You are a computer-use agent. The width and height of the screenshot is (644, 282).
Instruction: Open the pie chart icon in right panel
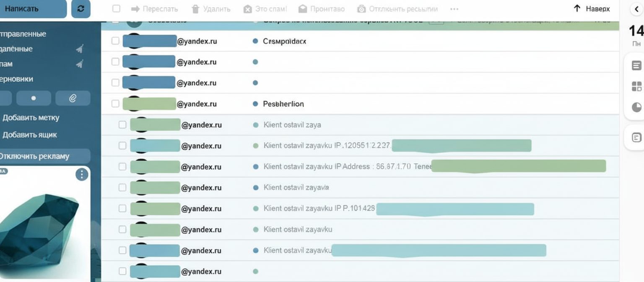coord(636,107)
